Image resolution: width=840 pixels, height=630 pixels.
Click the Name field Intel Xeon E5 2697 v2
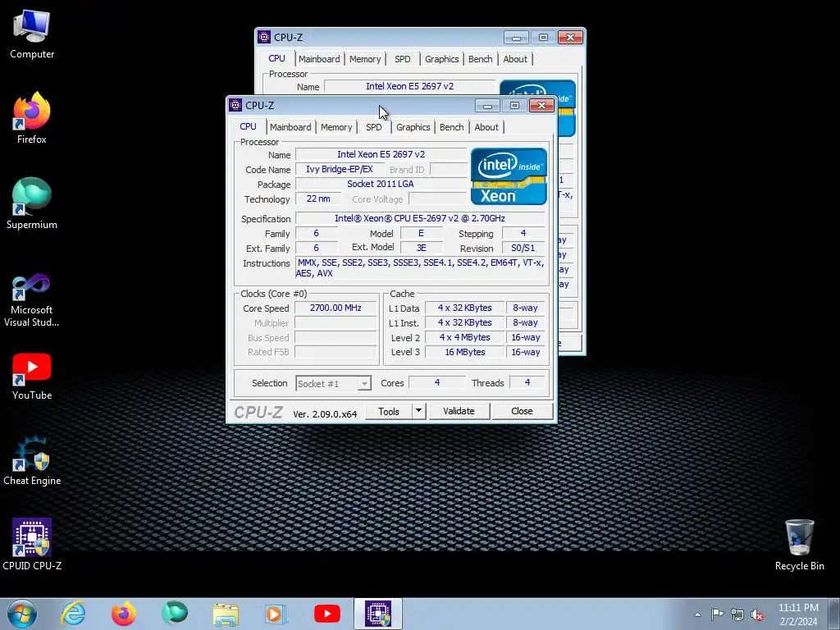[x=381, y=154]
